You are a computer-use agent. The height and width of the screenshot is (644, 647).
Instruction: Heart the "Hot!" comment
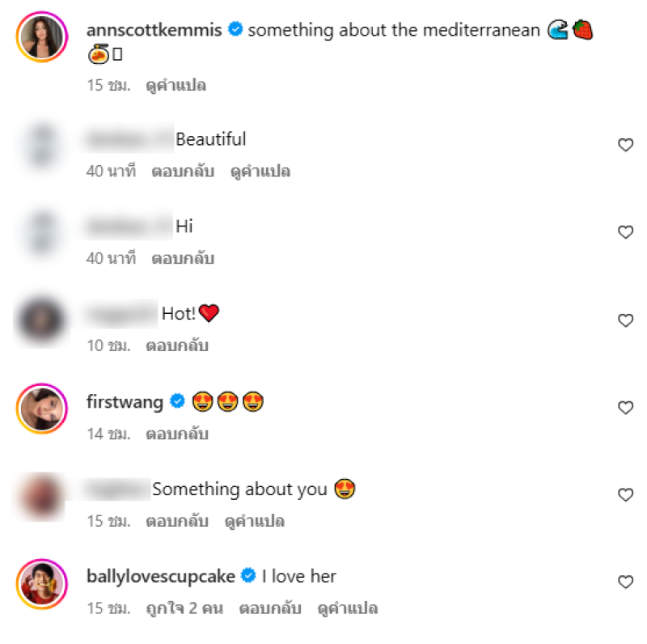coord(625,320)
